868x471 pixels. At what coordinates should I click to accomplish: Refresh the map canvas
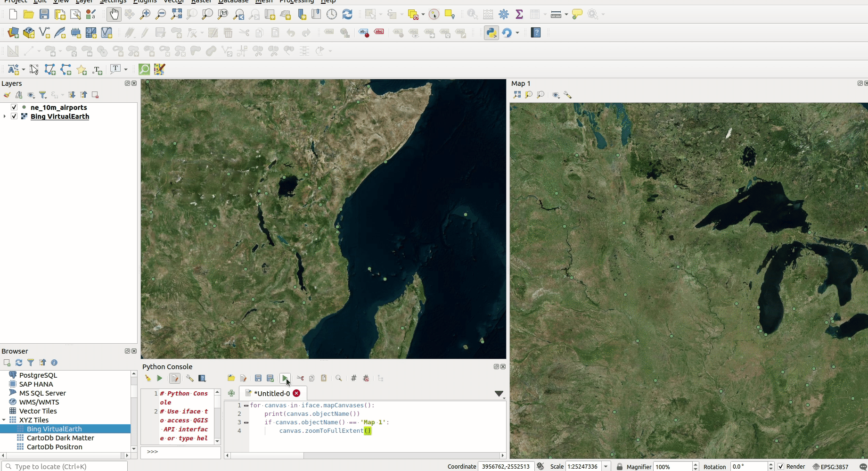347,14
